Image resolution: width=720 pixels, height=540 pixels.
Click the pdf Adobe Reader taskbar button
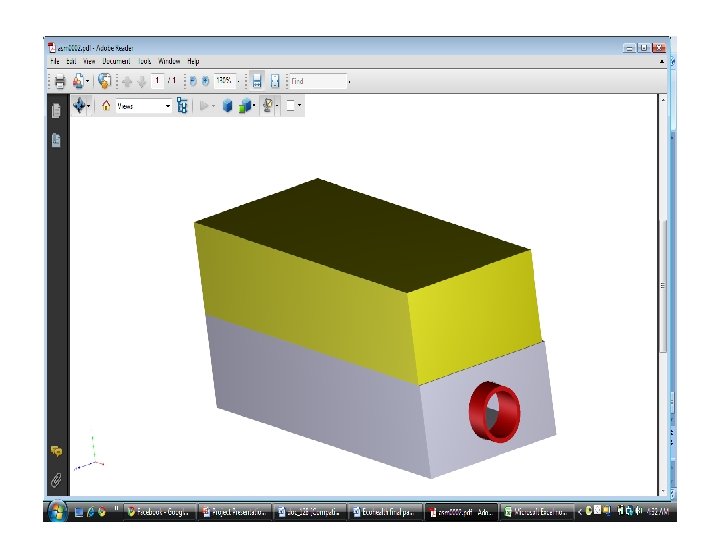point(461,512)
